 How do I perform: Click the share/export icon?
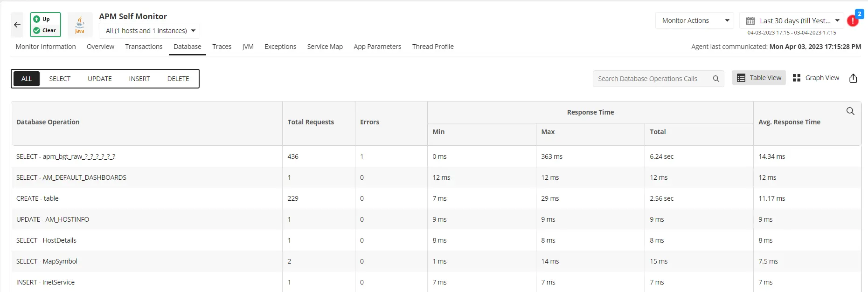pos(853,78)
